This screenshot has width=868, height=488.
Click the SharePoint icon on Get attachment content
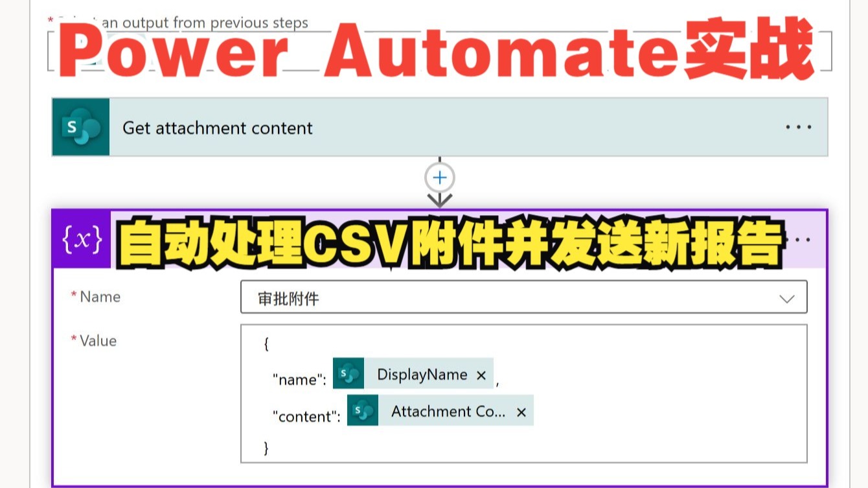point(80,127)
